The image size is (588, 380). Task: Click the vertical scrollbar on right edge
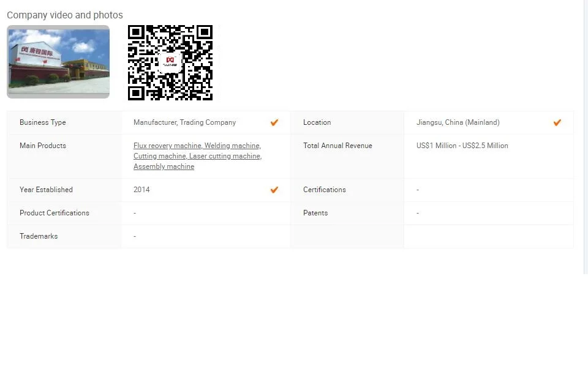(x=586, y=137)
